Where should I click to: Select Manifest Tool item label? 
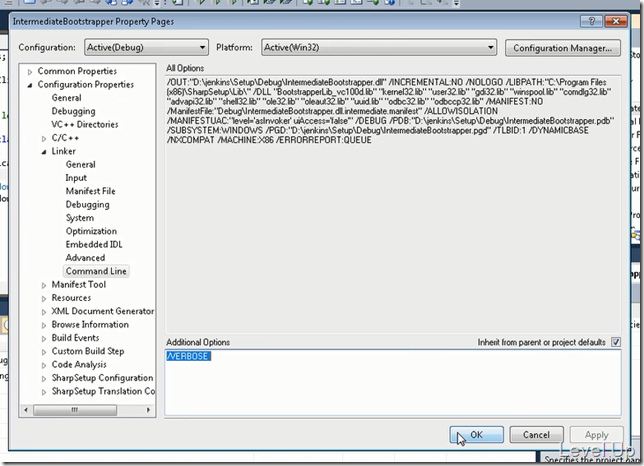click(x=78, y=285)
